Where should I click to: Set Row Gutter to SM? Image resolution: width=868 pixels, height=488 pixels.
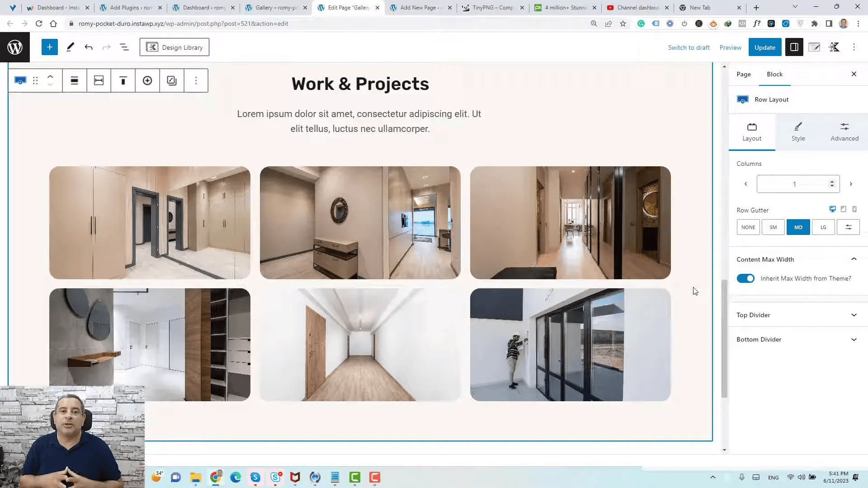pyautogui.click(x=773, y=227)
